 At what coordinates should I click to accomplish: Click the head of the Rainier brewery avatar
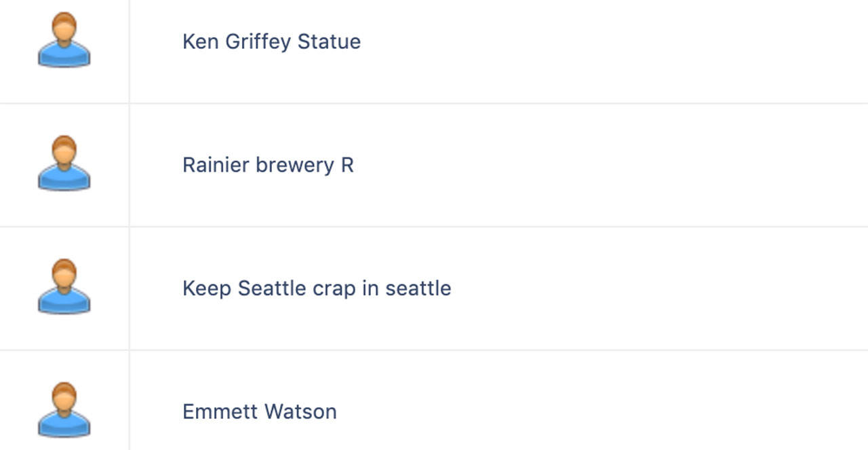coord(64,151)
